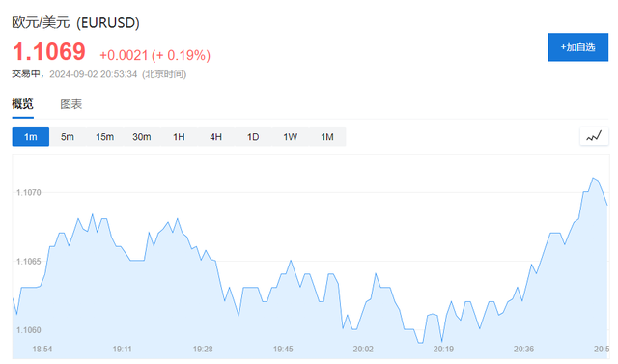Viewport: 618px width, 364px height.
Task: Click the chart peak near 1.1070
Action: click(x=593, y=178)
